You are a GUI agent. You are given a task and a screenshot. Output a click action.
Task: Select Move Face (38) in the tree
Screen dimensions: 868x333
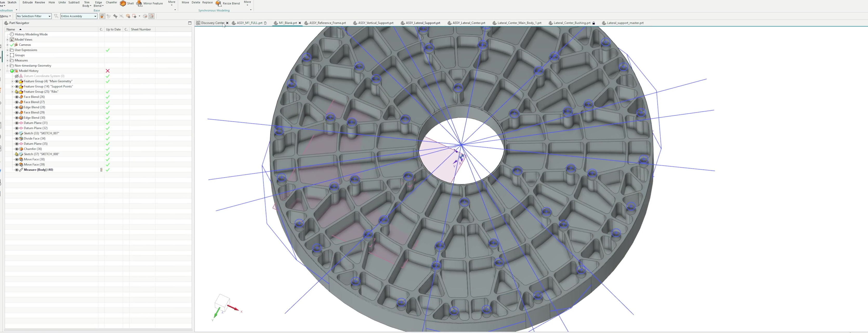[34, 159]
